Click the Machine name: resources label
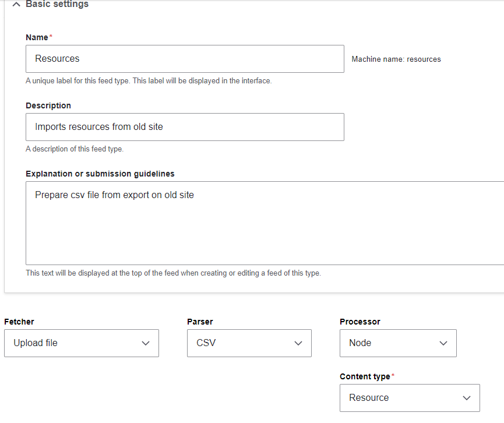Screen dimensions: 504x423 point(396,59)
